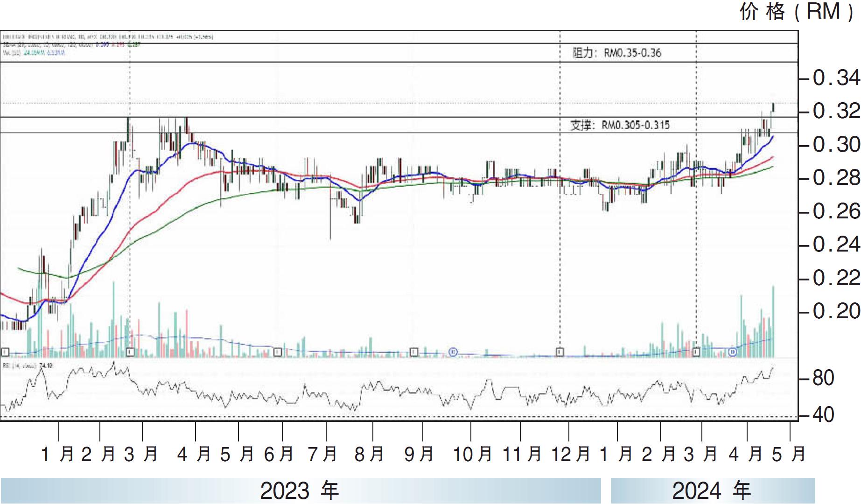This screenshot has height=504, width=861.
Task: Open the blue circle marker near April 2024
Action: click(x=732, y=351)
